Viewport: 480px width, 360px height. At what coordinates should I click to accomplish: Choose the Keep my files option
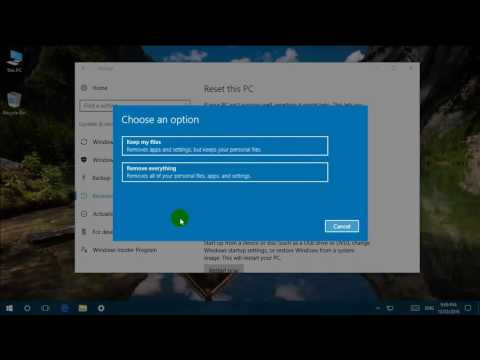tap(225, 146)
